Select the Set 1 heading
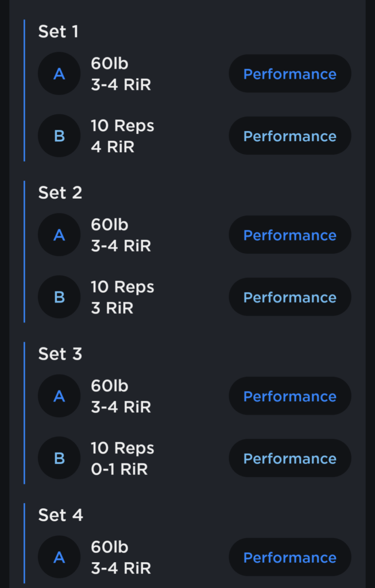 58,32
